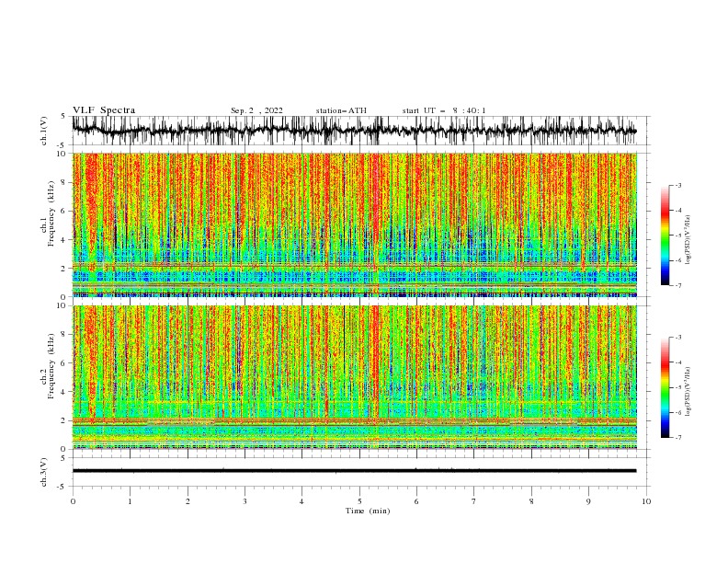The image size is (728, 563).
Task: Click time axis tick label "8"
Action: pyautogui.click(x=531, y=501)
